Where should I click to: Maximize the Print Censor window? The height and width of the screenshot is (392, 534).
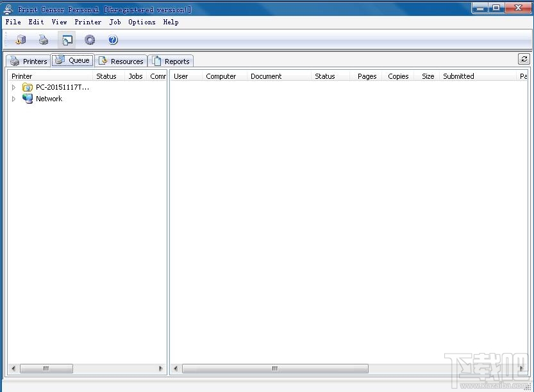click(497, 8)
